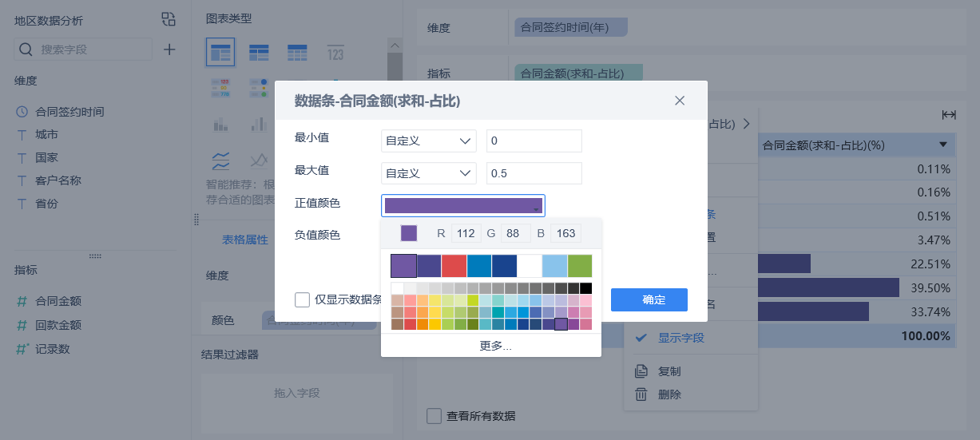The image size is (980, 440).
Task: Check the 查看所有数据 checkbox
Action: pyautogui.click(x=434, y=416)
